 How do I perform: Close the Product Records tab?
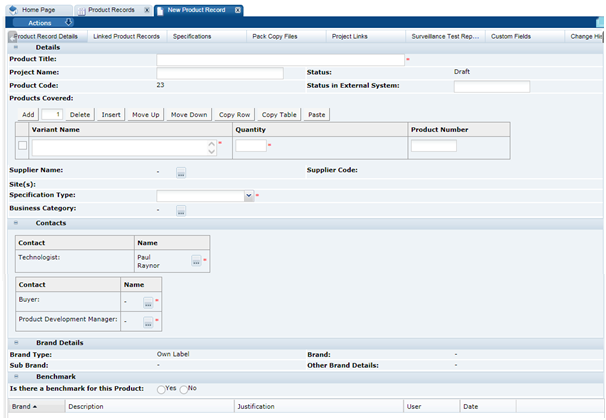(x=147, y=10)
